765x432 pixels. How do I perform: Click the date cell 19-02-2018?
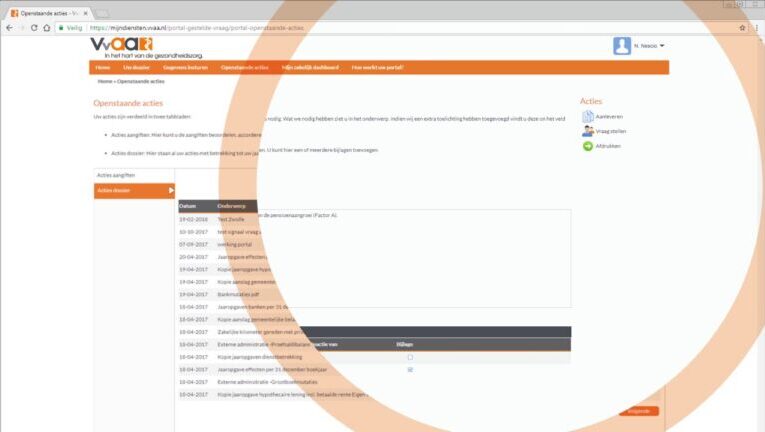click(x=193, y=219)
